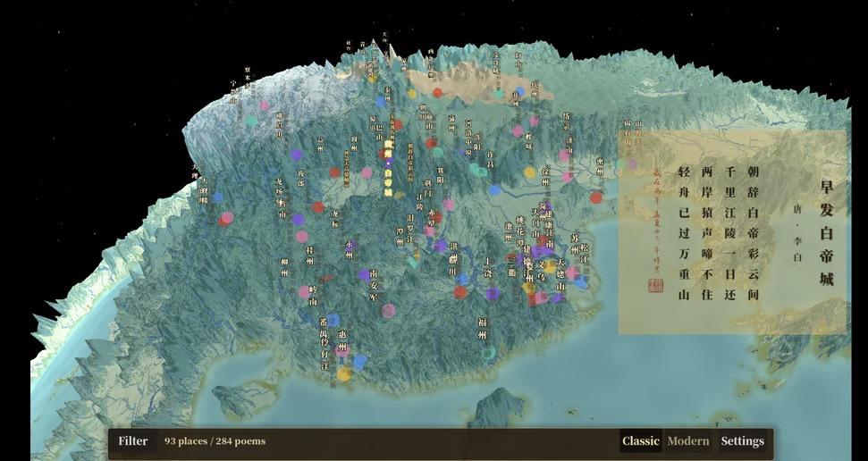Select the blue marker beside 大理
The height and width of the screenshot is (461, 868).
[x=217, y=197]
